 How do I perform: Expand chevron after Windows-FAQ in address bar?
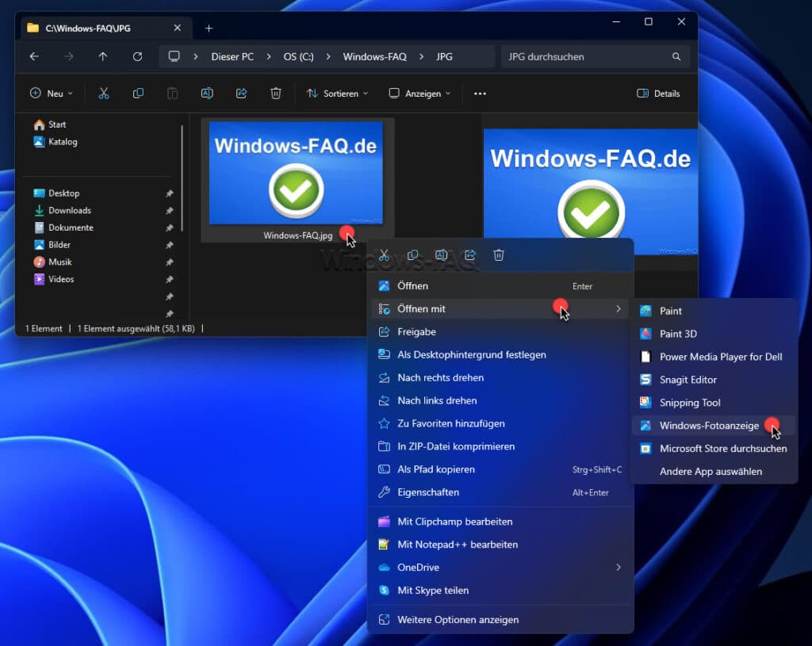[421, 56]
